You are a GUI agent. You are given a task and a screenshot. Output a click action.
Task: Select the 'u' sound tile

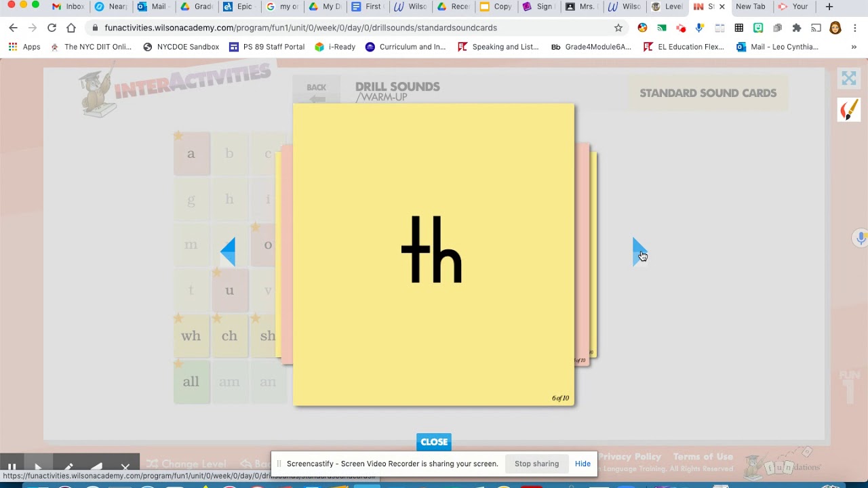tap(229, 291)
